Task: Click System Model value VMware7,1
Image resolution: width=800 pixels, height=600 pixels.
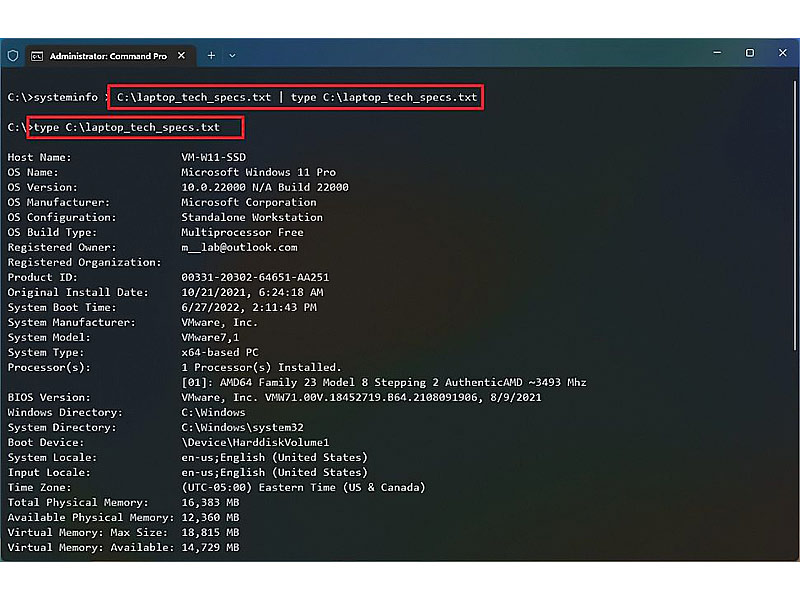Action: pos(210,337)
